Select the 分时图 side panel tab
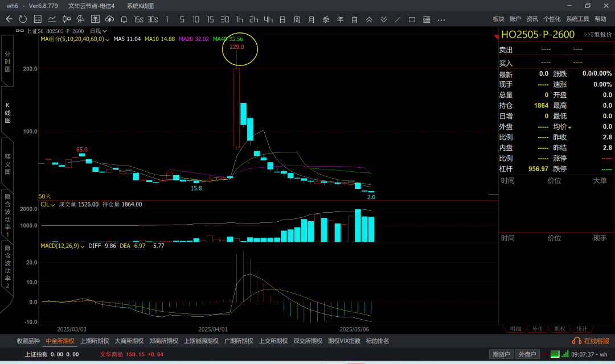Viewport: 615px width, 364px height. [x=7, y=60]
